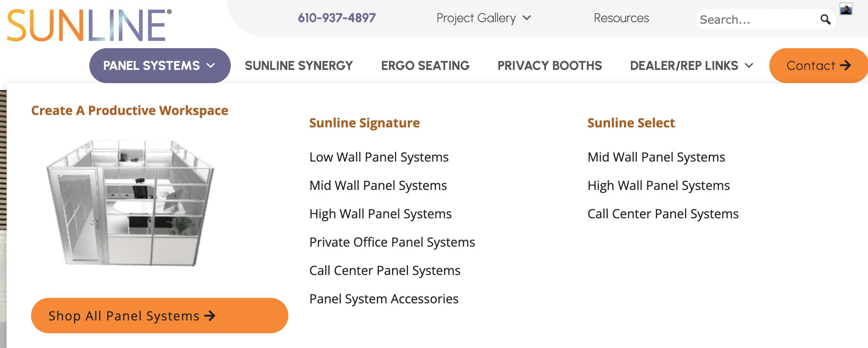This screenshot has width=868, height=348.
Task: Open Sunline Select heading link
Action: coord(631,123)
